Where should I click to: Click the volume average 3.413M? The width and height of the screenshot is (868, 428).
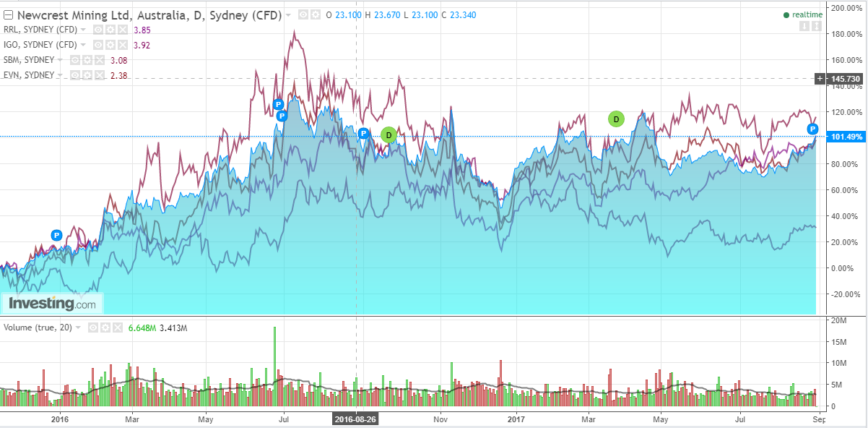click(173, 328)
